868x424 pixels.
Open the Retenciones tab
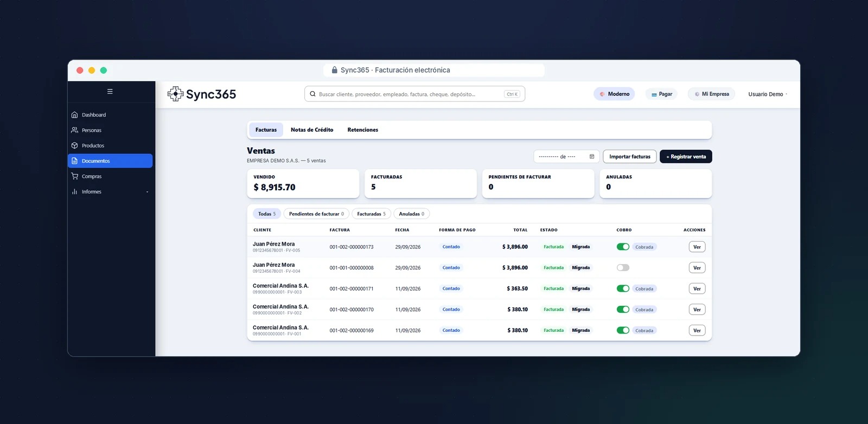(x=363, y=130)
